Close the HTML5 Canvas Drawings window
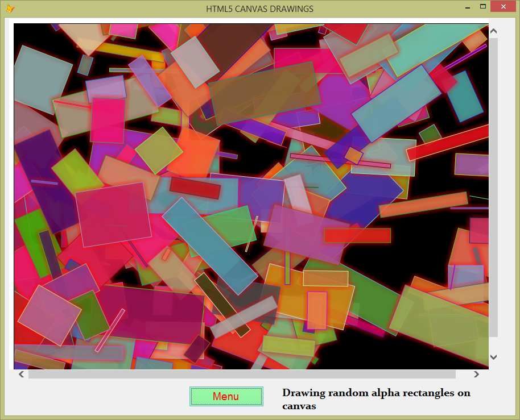The height and width of the screenshot is (420, 520). click(502, 6)
